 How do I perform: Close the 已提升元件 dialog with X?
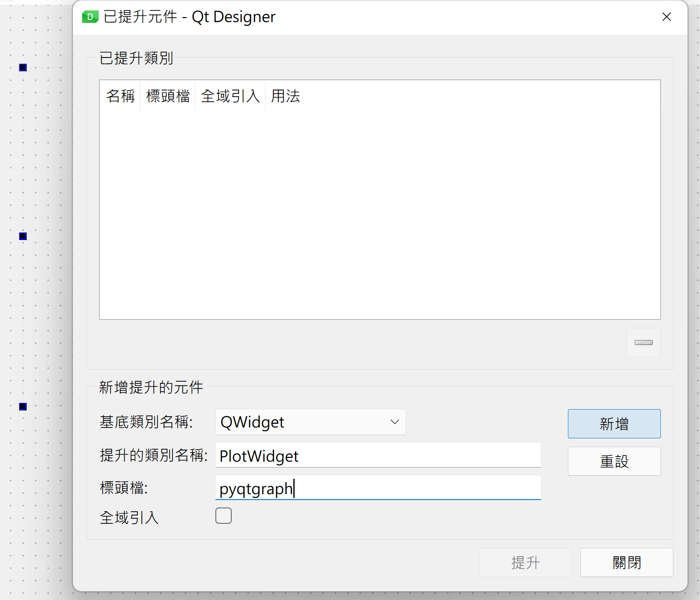click(x=666, y=17)
